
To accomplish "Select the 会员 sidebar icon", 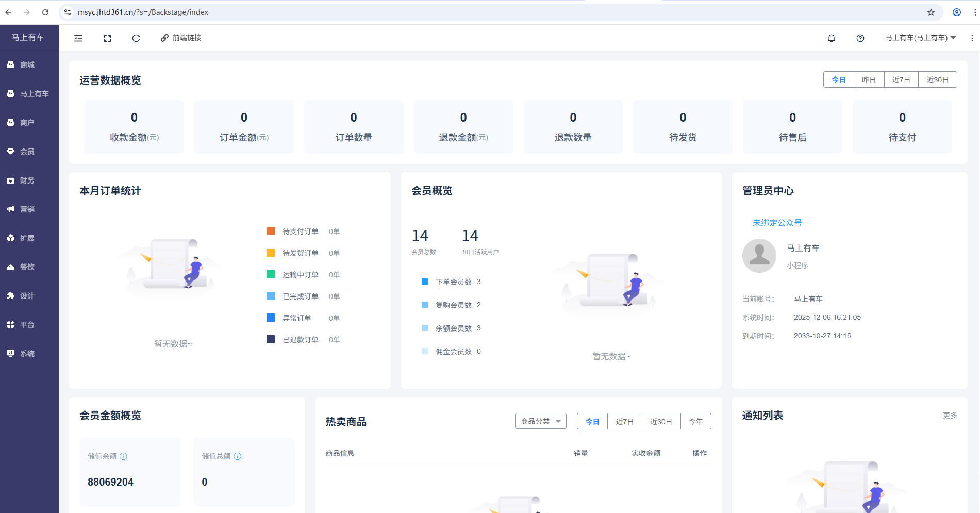I will point(27,151).
